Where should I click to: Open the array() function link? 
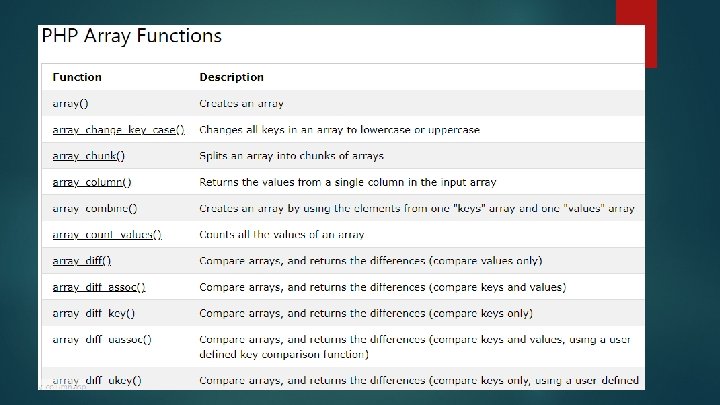(x=72, y=104)
